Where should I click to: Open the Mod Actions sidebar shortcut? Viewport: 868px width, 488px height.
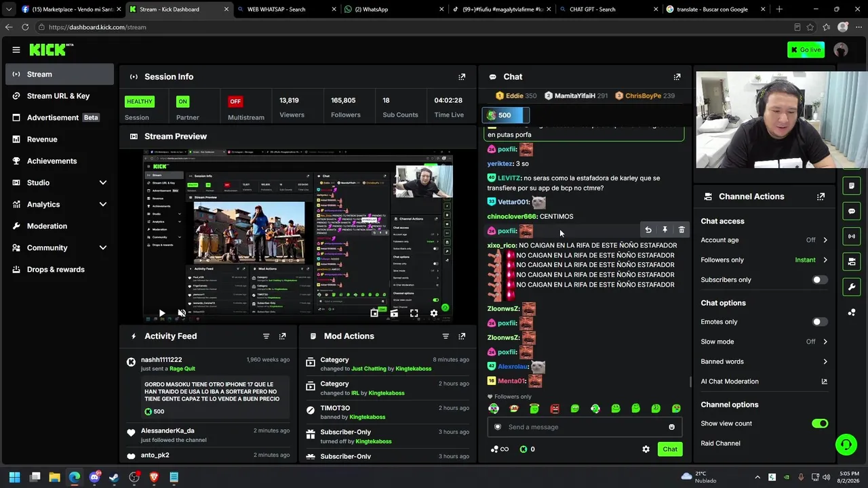tap(852, 186)
